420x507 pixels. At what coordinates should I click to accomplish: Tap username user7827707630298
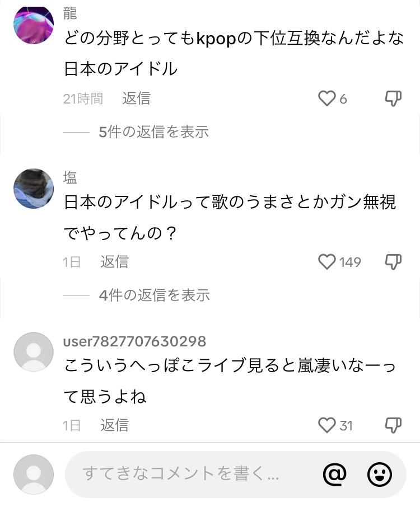tap(134, 341)
